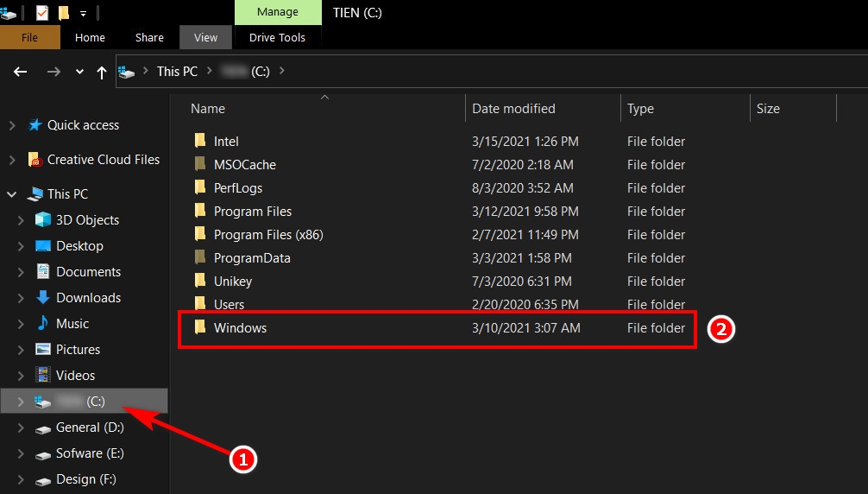The width and height of the screenshot is (868, 494).
Task: Click the New folder icon in title bar
Action: [64, 12]
